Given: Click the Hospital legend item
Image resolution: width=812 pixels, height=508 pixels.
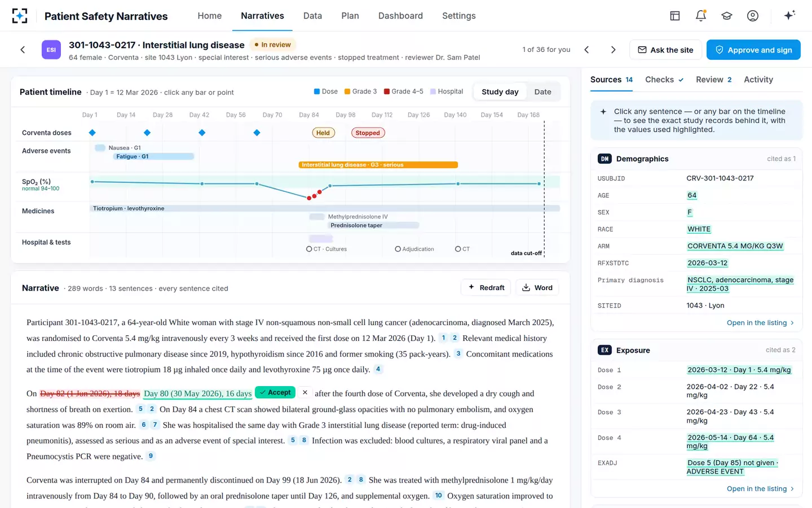Looking at the screenshot, I should point(447,91).
